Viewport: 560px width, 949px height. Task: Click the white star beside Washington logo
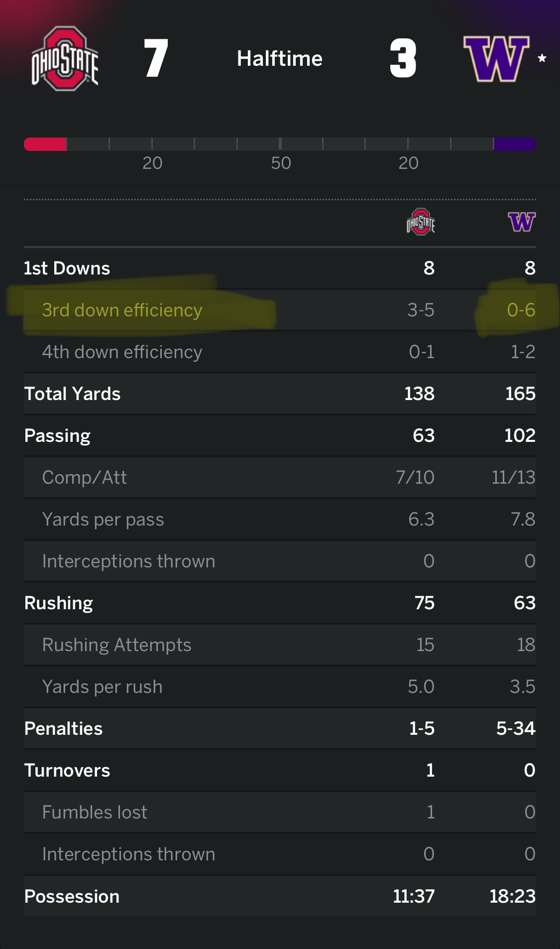click(x=542, y=58)
